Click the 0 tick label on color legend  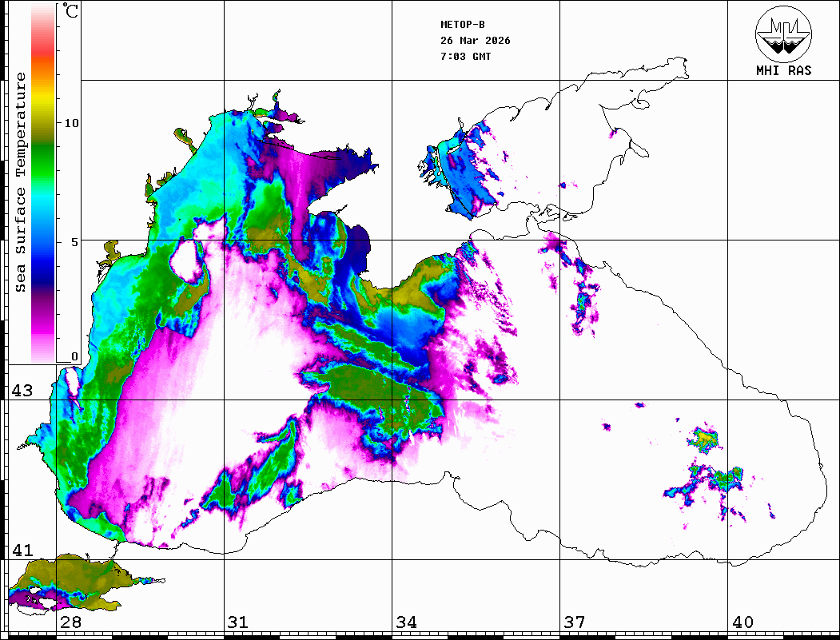74,356
